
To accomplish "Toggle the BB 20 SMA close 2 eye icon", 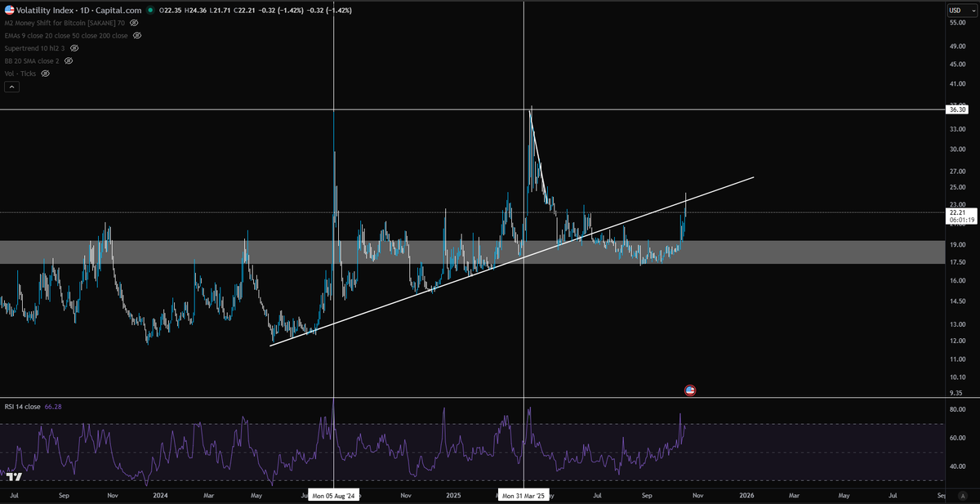I will coord(69,60).
